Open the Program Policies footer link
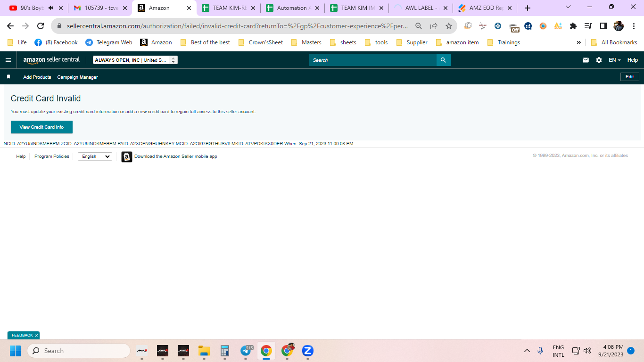This screenshot has height=362, width=644. pyautogui.click(x=52, y=156)
